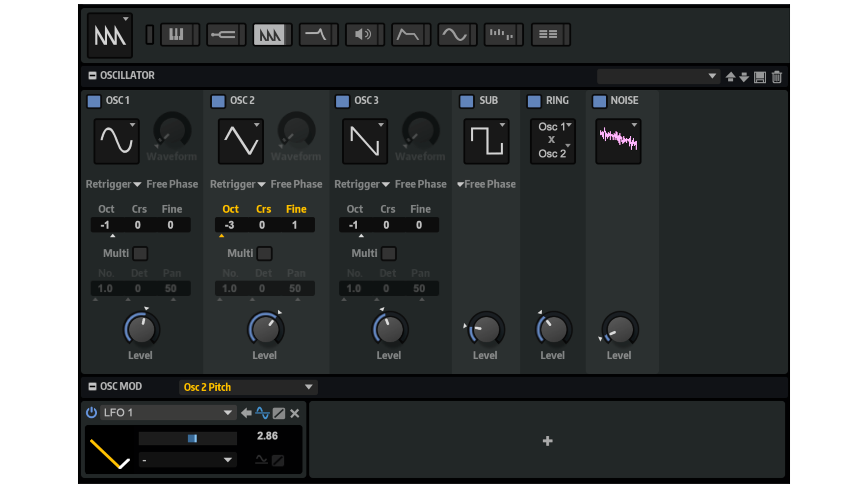
Task: Select the keyboard/voicing section icon
Action: coord(180,34)
